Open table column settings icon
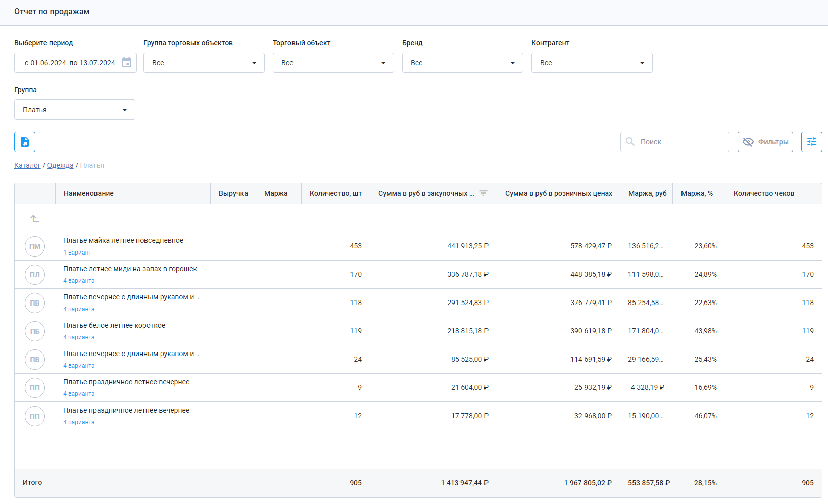 pos(811,142)
